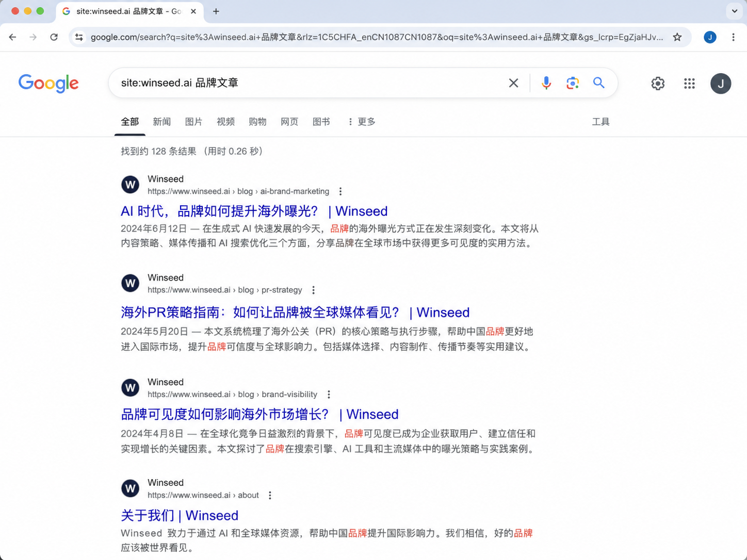This screenshot has width=747, height=560.
Task: Open result options for brand-visibility
Action: pos(329,394)
